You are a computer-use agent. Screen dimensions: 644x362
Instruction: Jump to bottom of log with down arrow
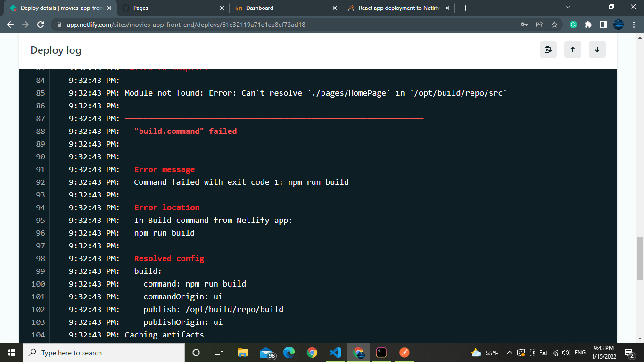[x=597, y=49]
